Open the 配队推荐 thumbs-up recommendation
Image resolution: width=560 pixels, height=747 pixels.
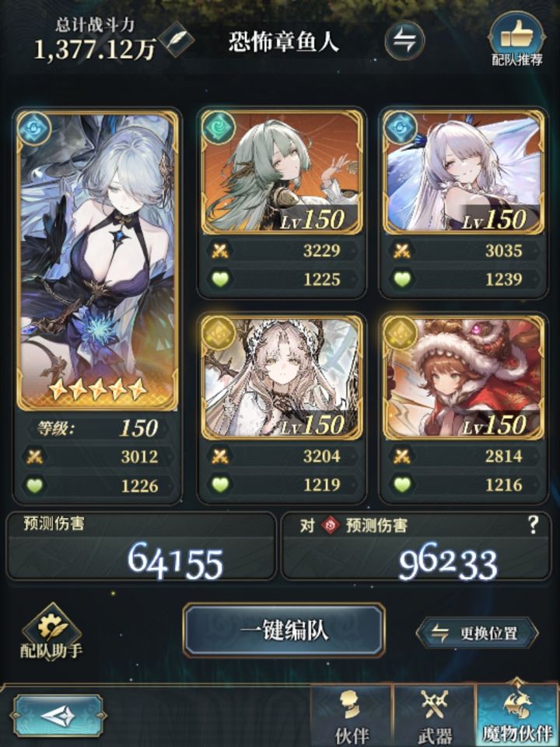(516, 39)
